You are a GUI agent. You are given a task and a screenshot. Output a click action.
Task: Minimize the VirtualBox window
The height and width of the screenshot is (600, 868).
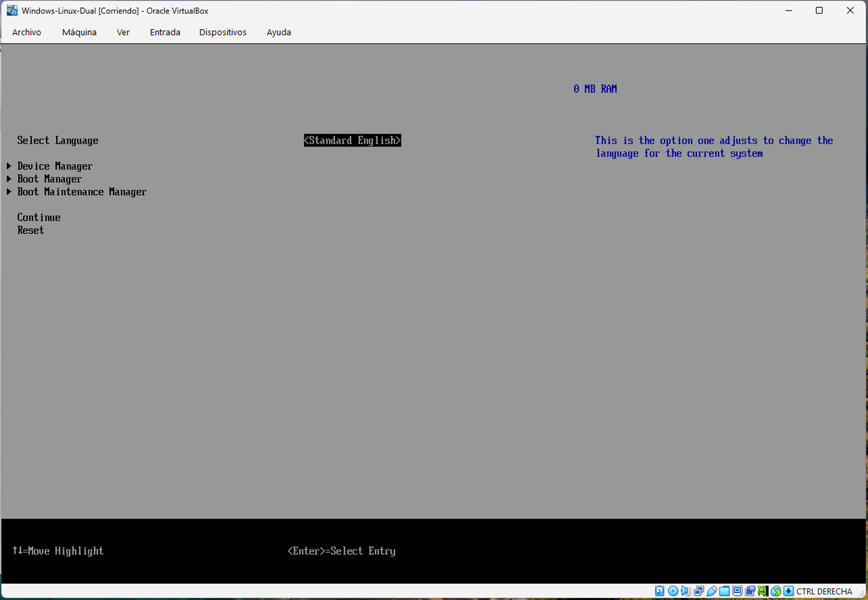point(789,10)
